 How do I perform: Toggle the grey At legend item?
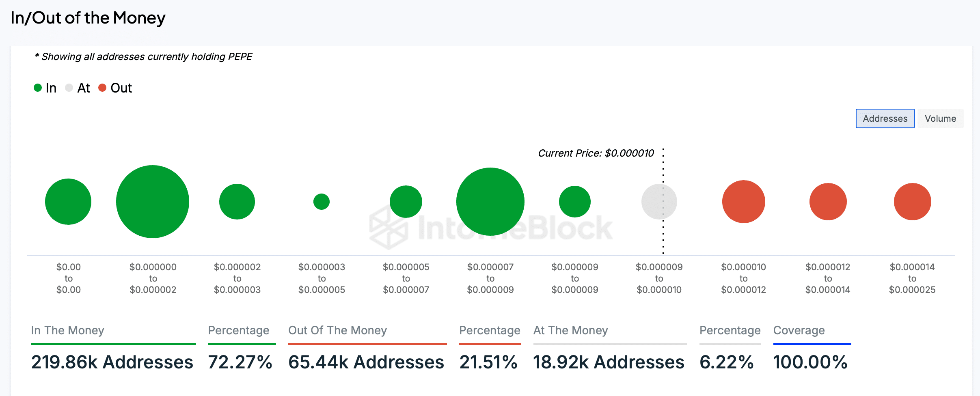[78, 88]
